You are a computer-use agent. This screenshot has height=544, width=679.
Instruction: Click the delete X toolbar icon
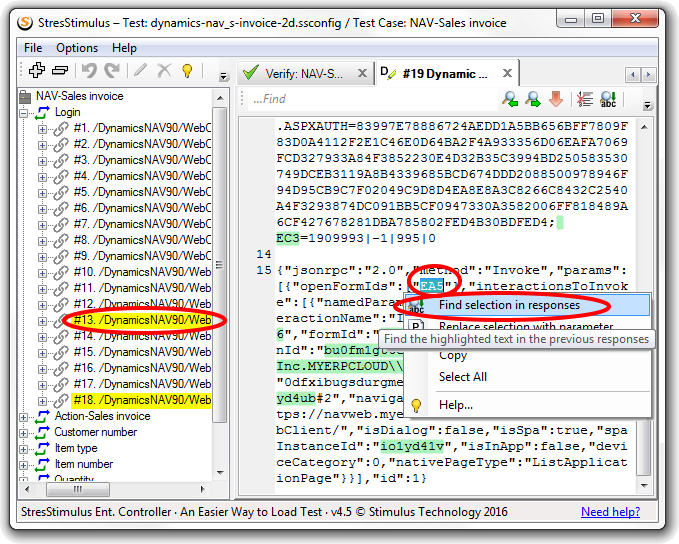(164, 70)
